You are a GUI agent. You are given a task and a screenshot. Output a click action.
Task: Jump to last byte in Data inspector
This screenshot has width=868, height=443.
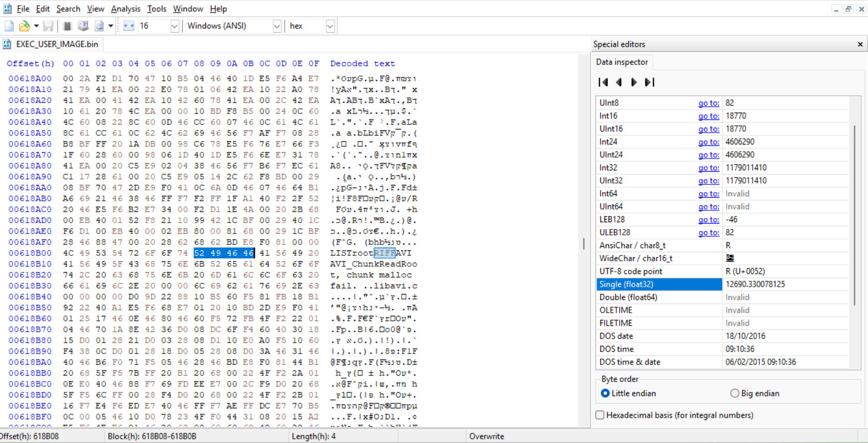tap(650, 82)
